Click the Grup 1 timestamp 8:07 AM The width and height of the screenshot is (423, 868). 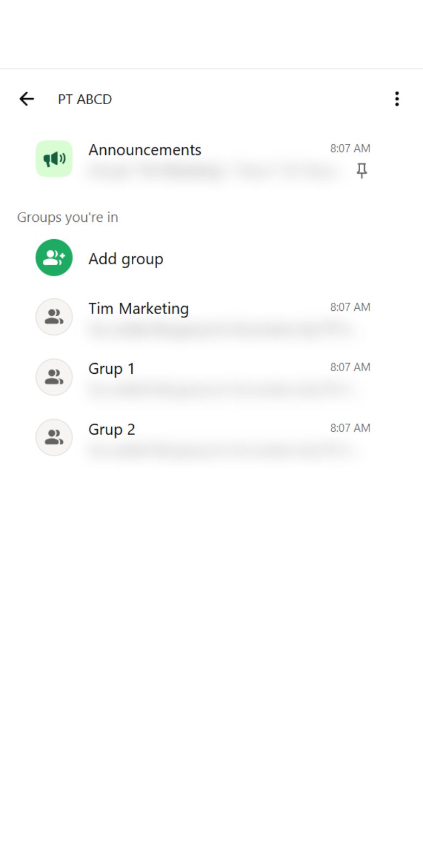[x=350, y=367]
